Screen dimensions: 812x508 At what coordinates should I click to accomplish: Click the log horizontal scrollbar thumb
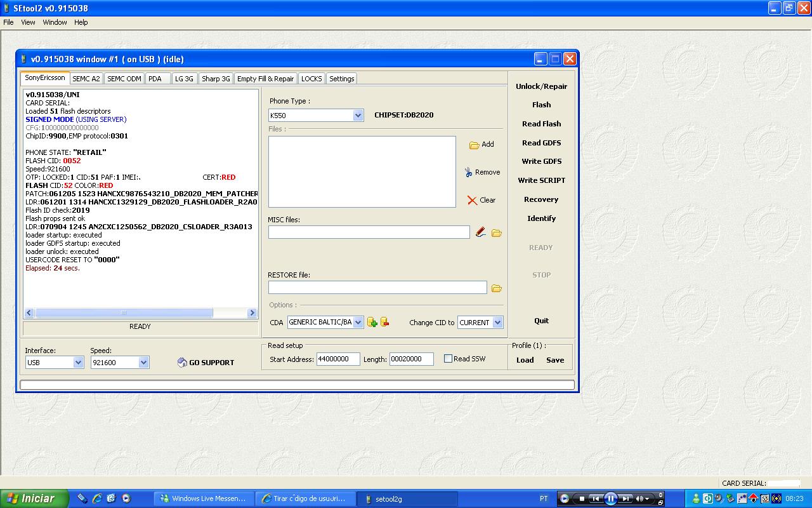click(124, 312)
